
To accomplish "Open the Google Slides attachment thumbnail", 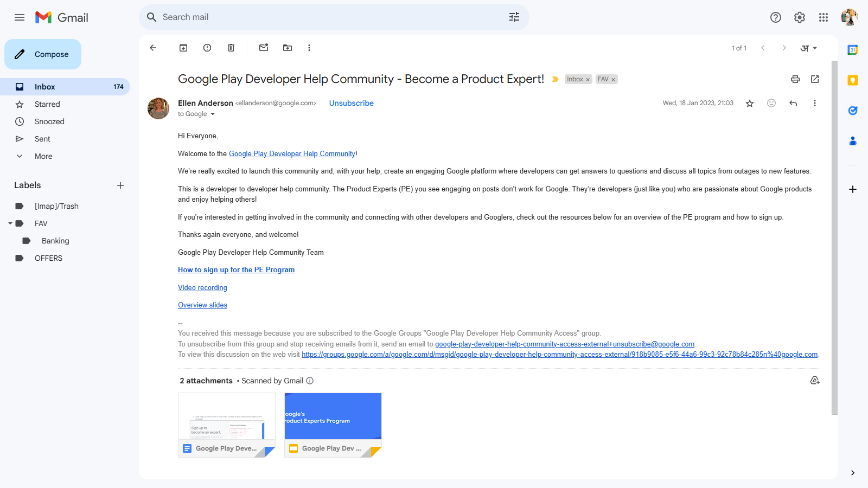I will 333,425.
